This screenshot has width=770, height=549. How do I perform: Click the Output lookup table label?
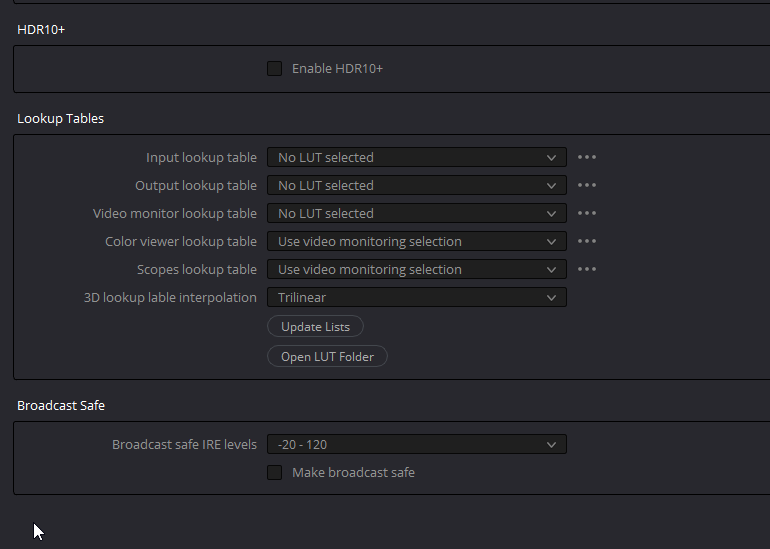[x=196, y=186]
